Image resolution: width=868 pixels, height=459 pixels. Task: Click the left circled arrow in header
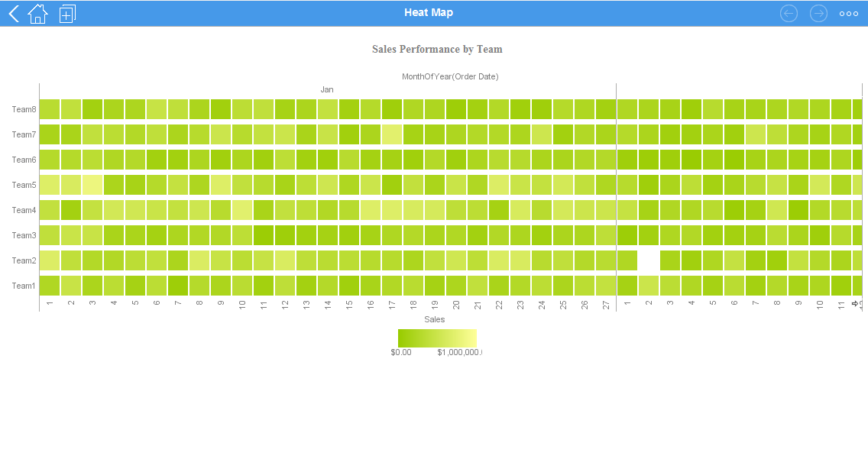pyautogui.click(x=789, y=13)
